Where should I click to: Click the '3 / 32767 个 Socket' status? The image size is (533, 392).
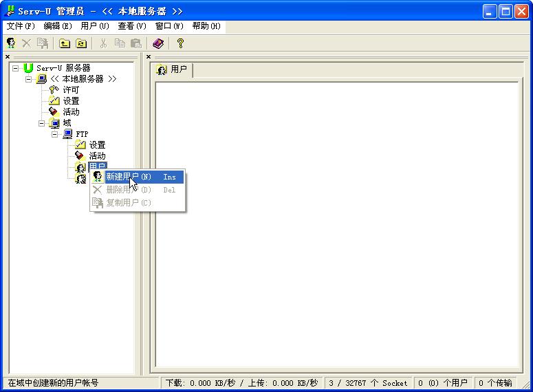[368, 383]
